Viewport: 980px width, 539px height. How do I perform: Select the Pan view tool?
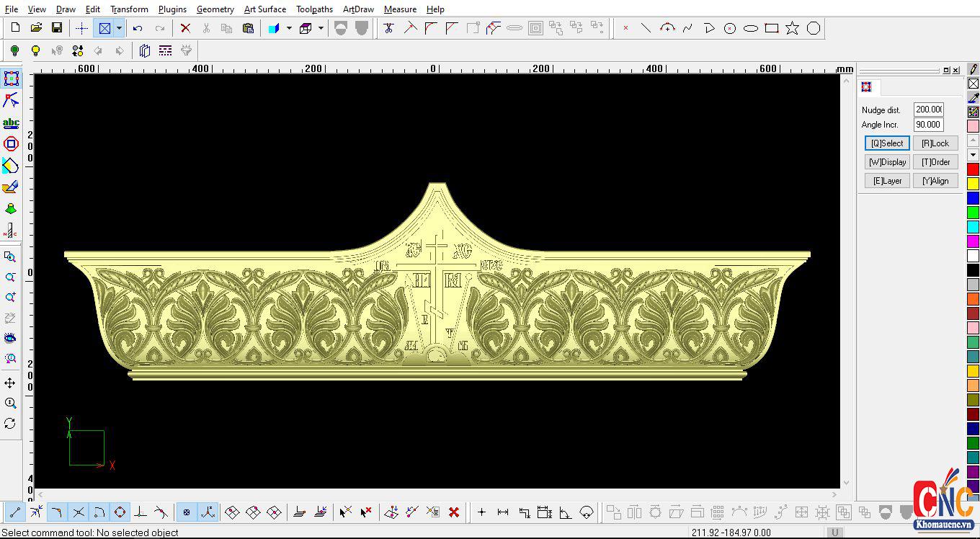pyautogui.click(x=11, y=383)
